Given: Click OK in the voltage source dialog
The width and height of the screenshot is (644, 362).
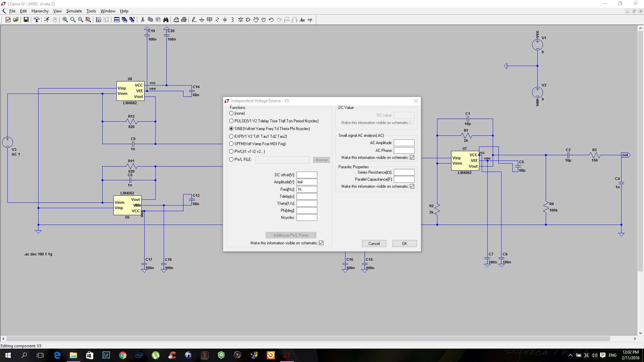Looking at the screenshot, I should click(x=405, y=244).
